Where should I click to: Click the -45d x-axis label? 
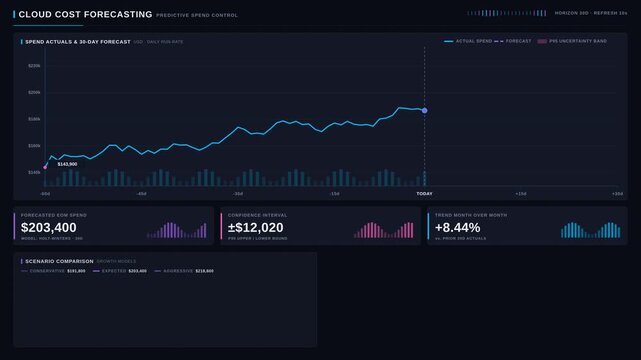point(141,194)
